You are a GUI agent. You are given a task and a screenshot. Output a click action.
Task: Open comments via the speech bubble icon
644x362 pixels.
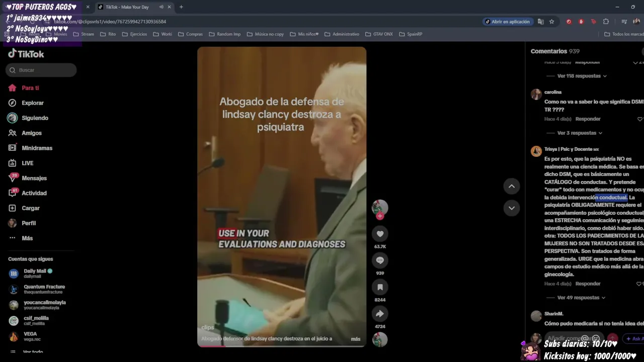tap(380, 260)
